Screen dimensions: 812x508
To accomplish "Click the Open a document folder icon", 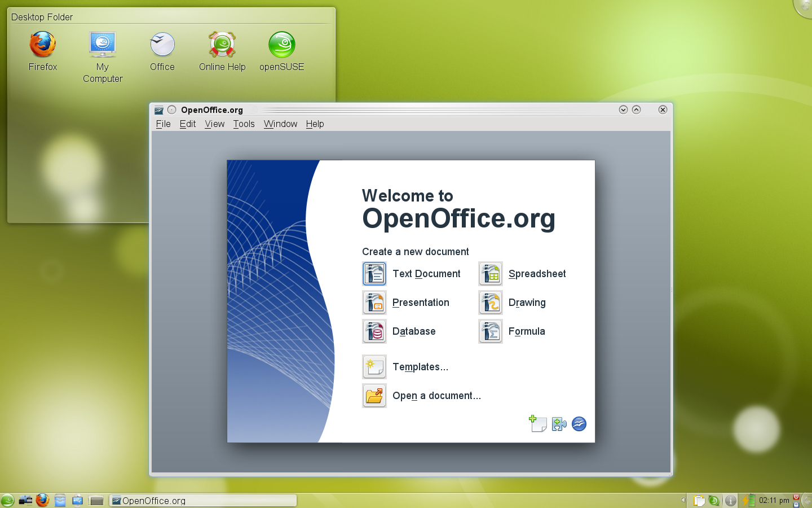I will (x=374, y=396).
